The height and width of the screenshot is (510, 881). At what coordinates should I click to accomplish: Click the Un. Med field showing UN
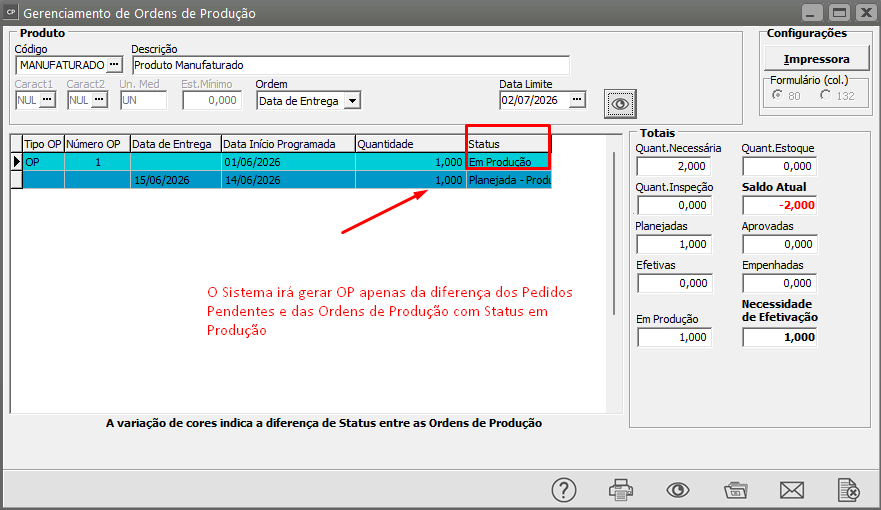tap(144, 100)
